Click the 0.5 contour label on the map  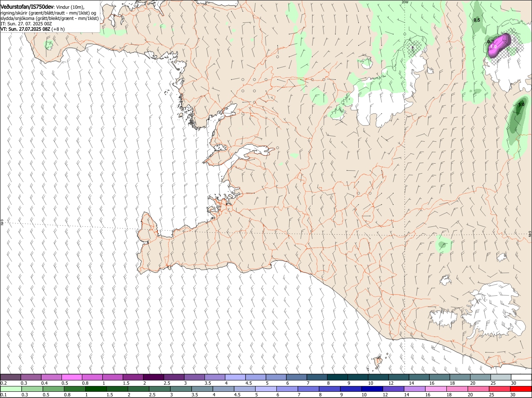click(477, 20)
